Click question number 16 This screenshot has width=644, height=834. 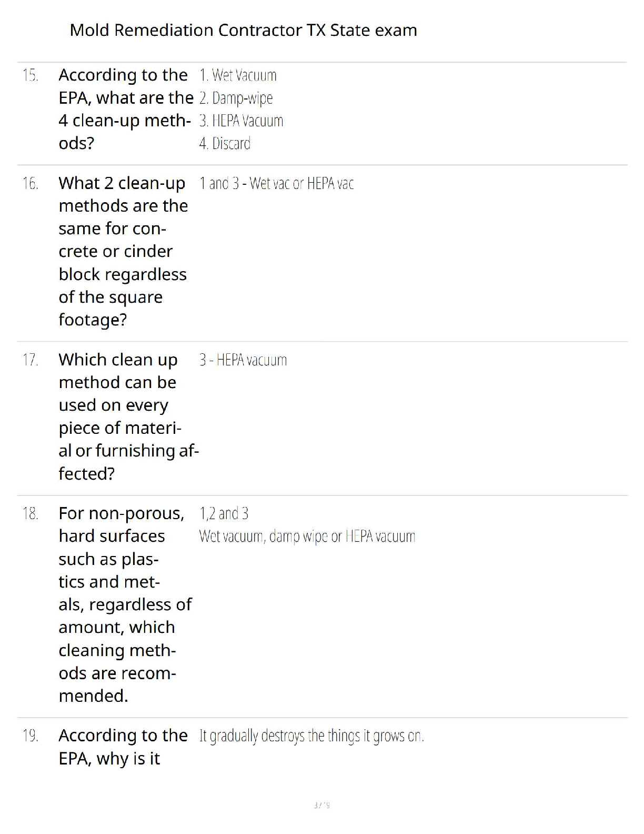(31, 183)
